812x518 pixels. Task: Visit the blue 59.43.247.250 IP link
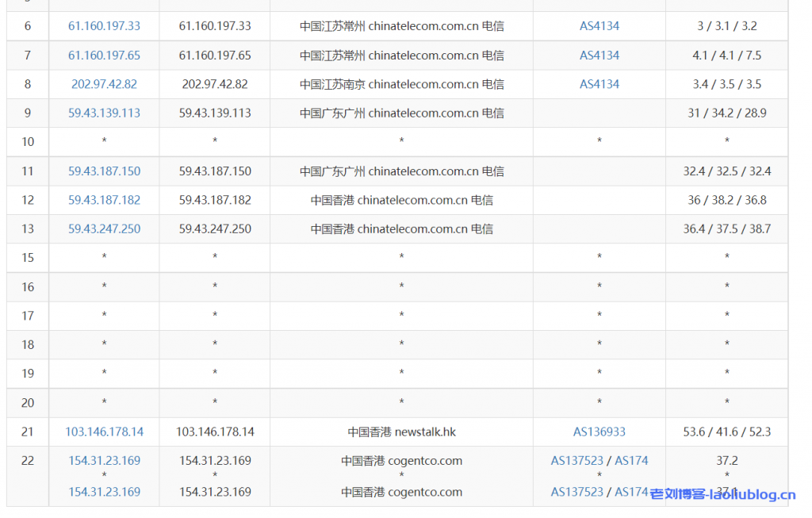(104, 229)
